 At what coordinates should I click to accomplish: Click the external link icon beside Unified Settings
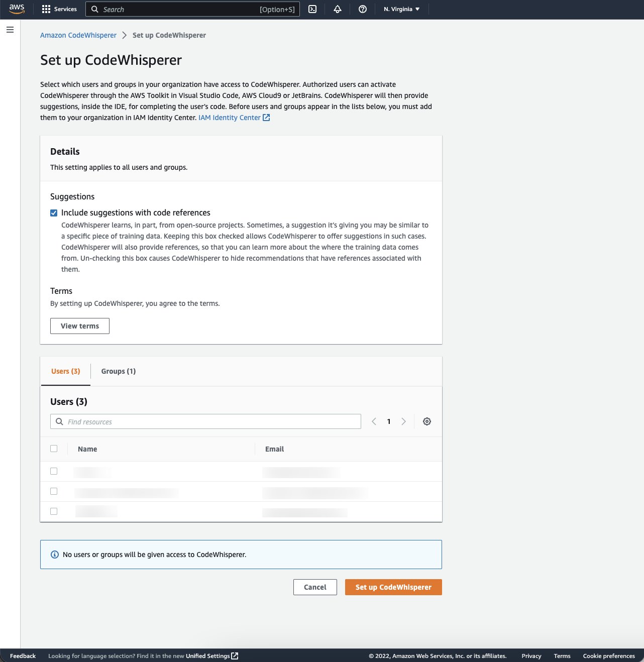click(235, 656)
